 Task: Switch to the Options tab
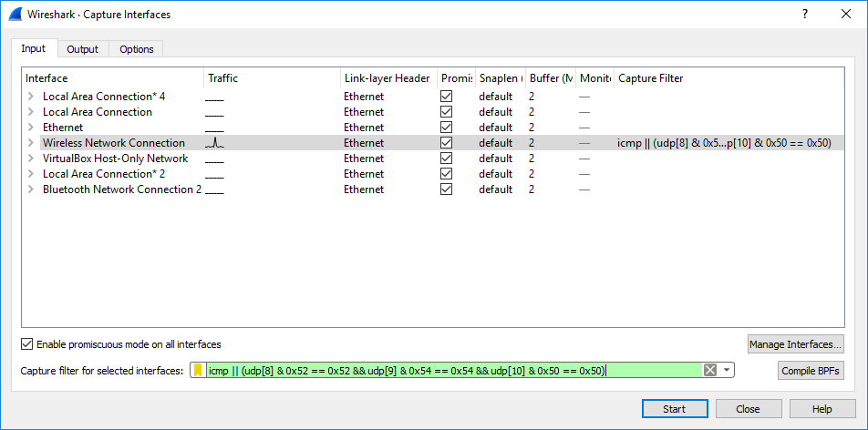136,49
